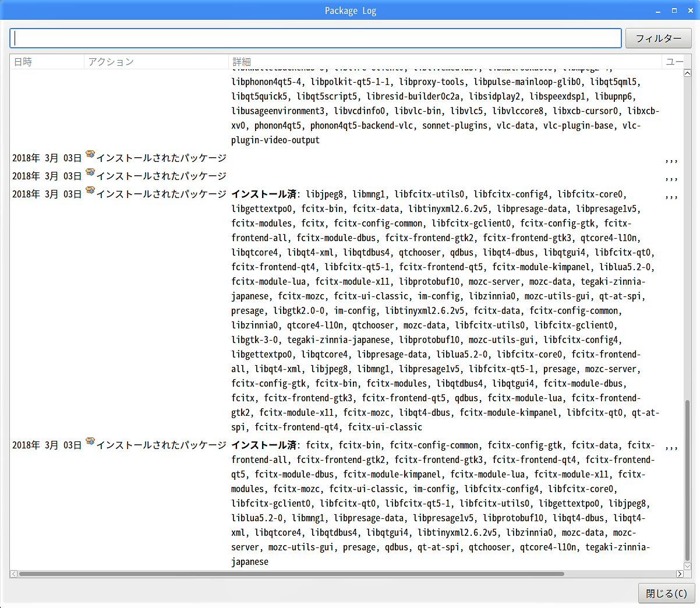Click the フィルター button
The width and height of the screenshot is (700, 608).
click(658, 38)
